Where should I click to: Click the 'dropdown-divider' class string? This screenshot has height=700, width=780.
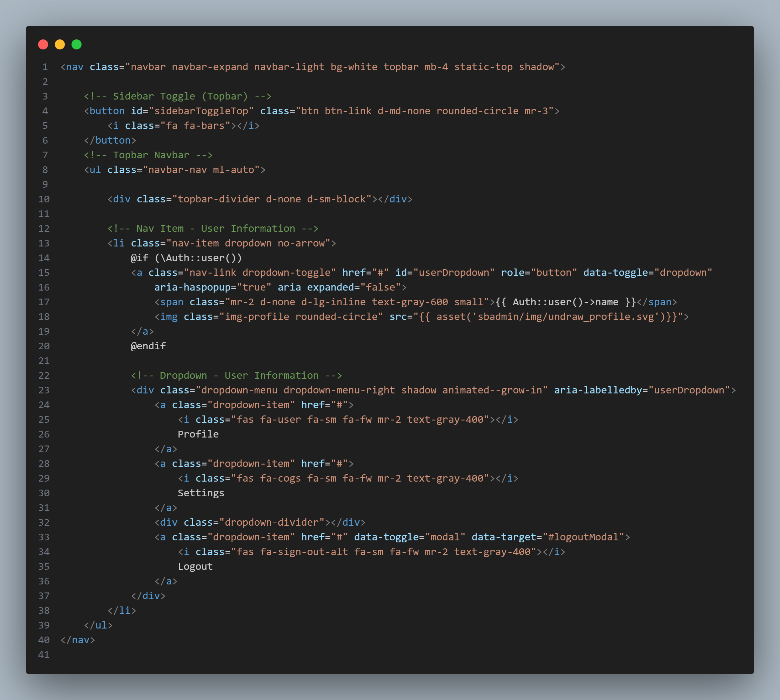[272, 522]
